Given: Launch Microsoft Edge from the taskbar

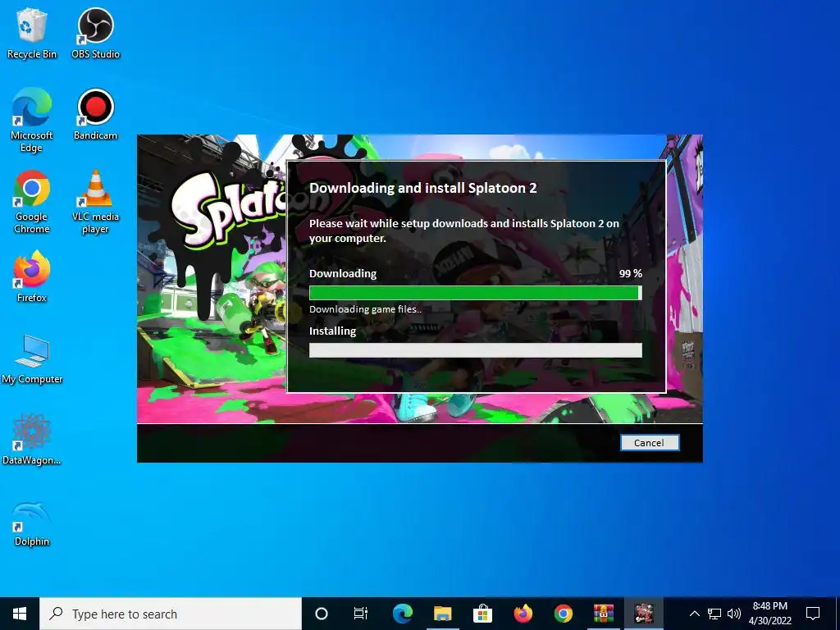Looking at the screenshot, I should tap(402, 614).
